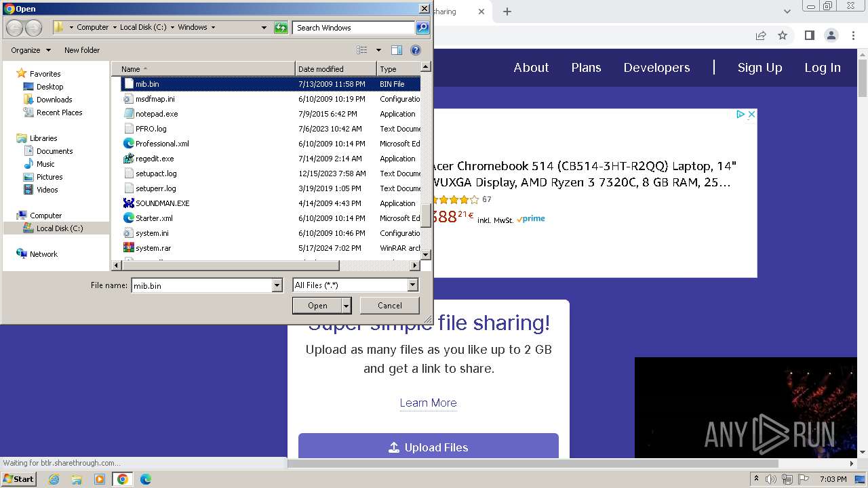This screenshot has width=868, height=488.
Task: Open the dialog help question mark icon
Action: click(416, 50)
